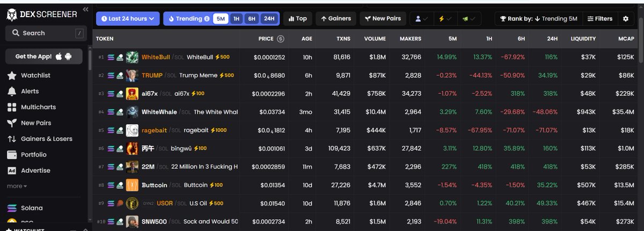644x231 pixels.
Task: Click WhiteBull price $0.0001252
Action: click(269, 57)
